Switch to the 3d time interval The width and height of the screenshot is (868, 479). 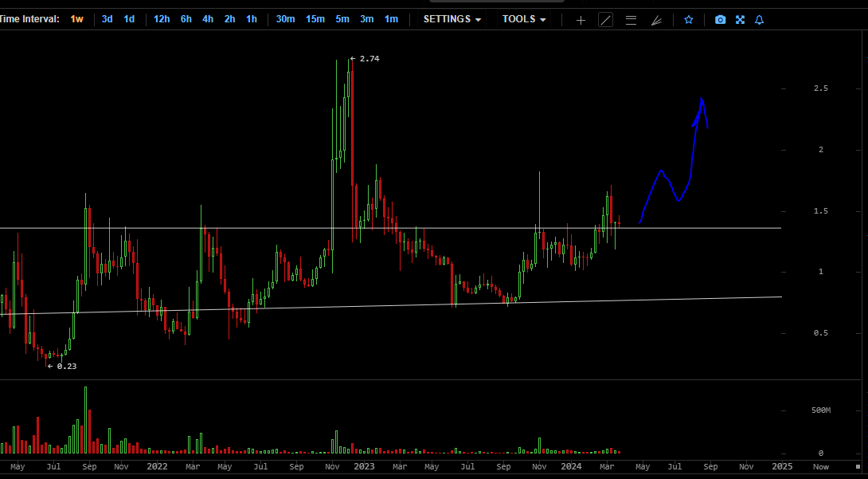click(108, 19)
